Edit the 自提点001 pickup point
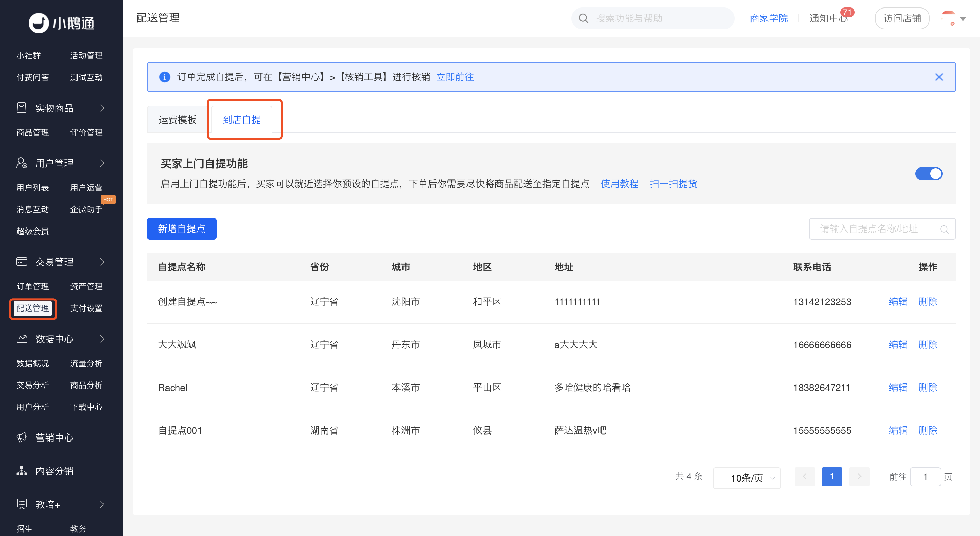The width and height of the screenshot is (980, 536). 898,431
